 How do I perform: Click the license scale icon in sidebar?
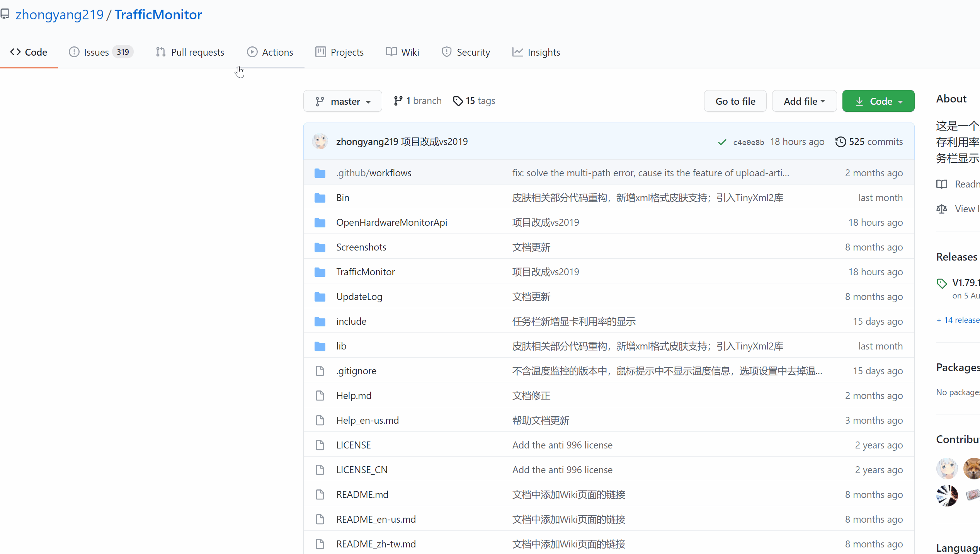coord(942,209)
